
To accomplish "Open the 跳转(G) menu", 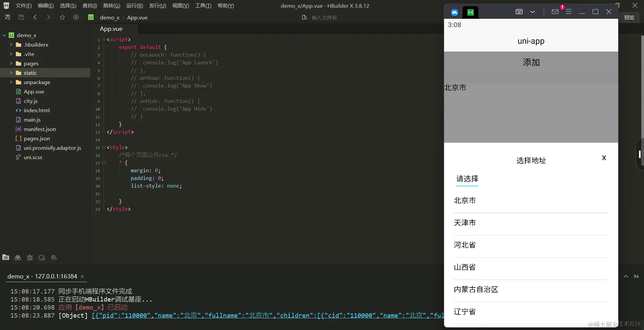I will pyautogui.click(x=112, y=6).
